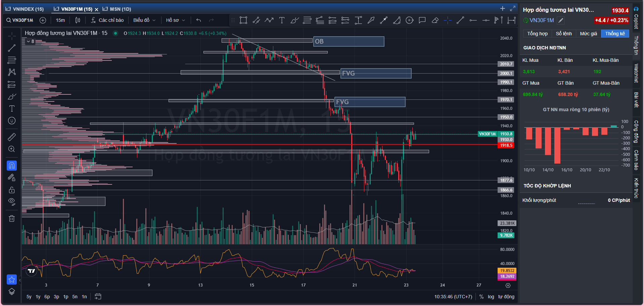
Task: Open emoji icons tool in sidebar
Action: [12, 121]
